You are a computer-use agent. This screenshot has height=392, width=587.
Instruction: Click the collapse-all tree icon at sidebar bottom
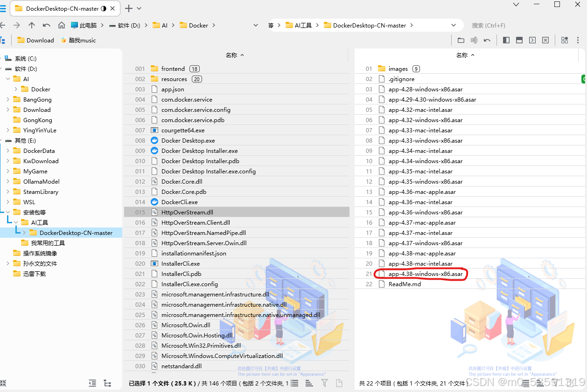pos(92,383)
